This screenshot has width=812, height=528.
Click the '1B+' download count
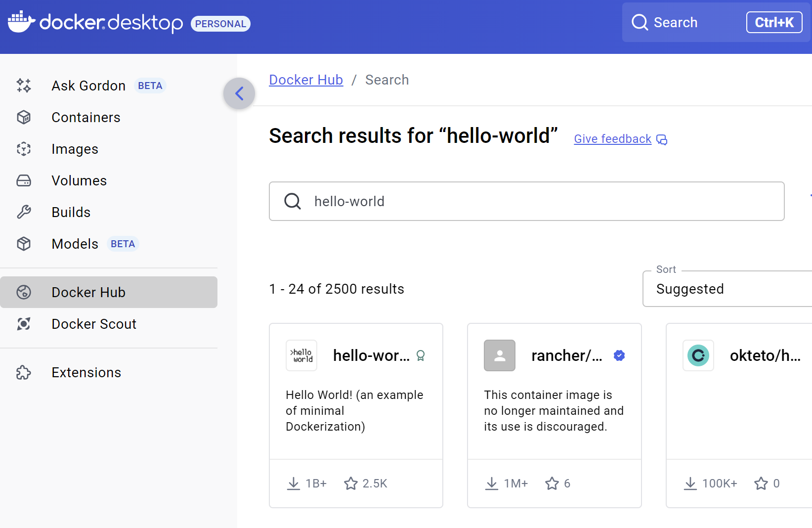[316, 484]
